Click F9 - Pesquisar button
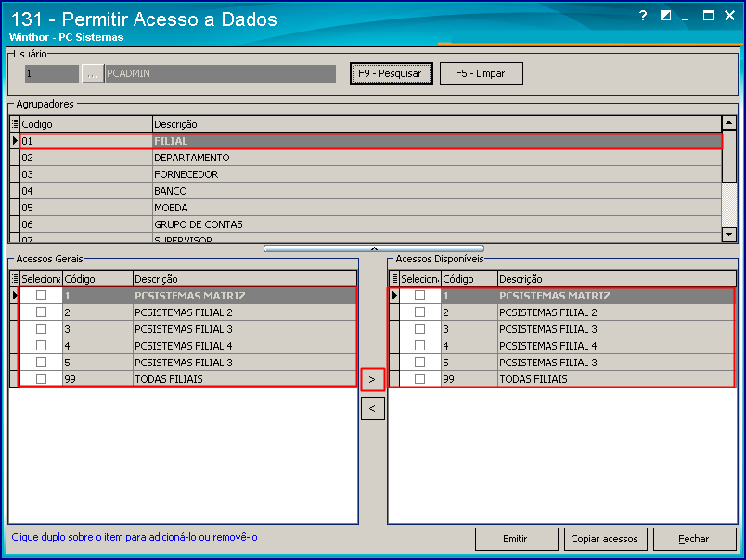The height and width of the screenshot is (560, 746). point(391,73)
